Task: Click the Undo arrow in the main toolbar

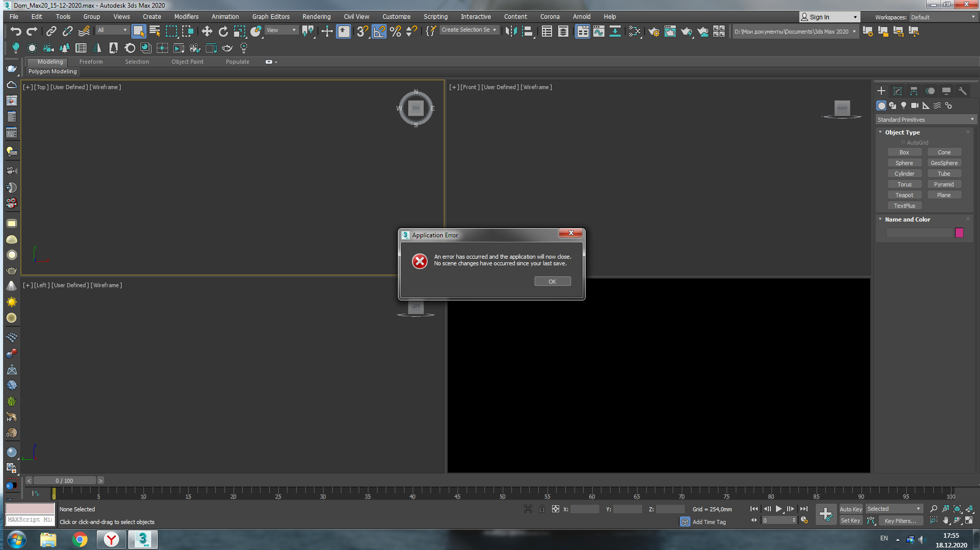Action: 16,32
